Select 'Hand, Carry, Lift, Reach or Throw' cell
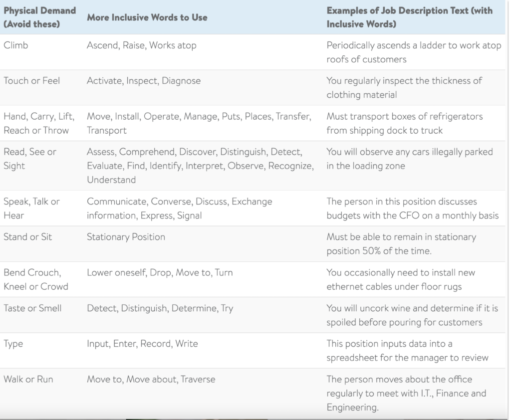Screen dimensions: 511x420 click(x=39, y=123)
